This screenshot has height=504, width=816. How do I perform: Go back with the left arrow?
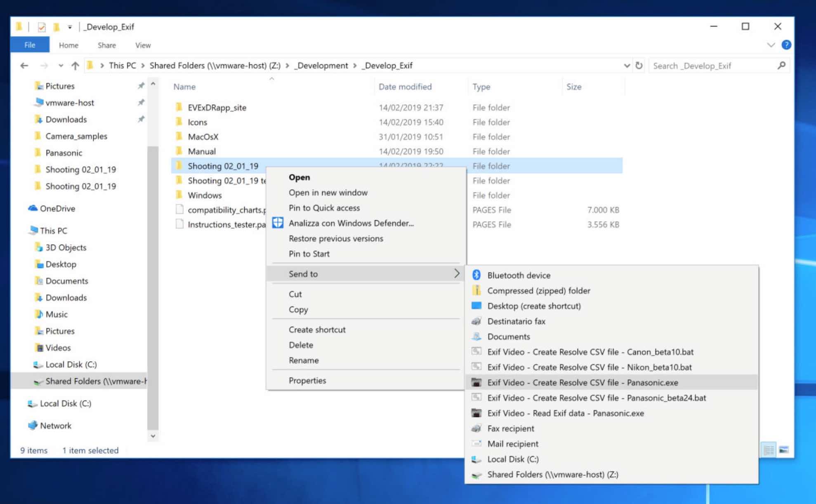[24, 65]
